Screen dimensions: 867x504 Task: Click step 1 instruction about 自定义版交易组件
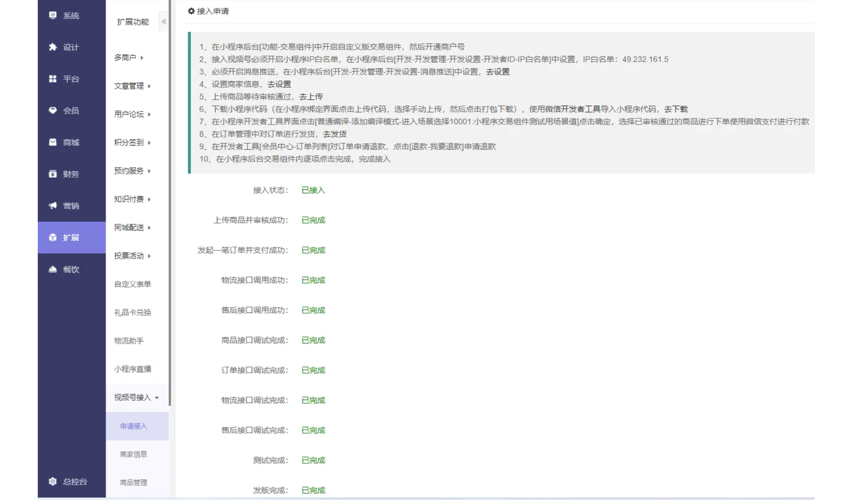click(x=332, y=47)
